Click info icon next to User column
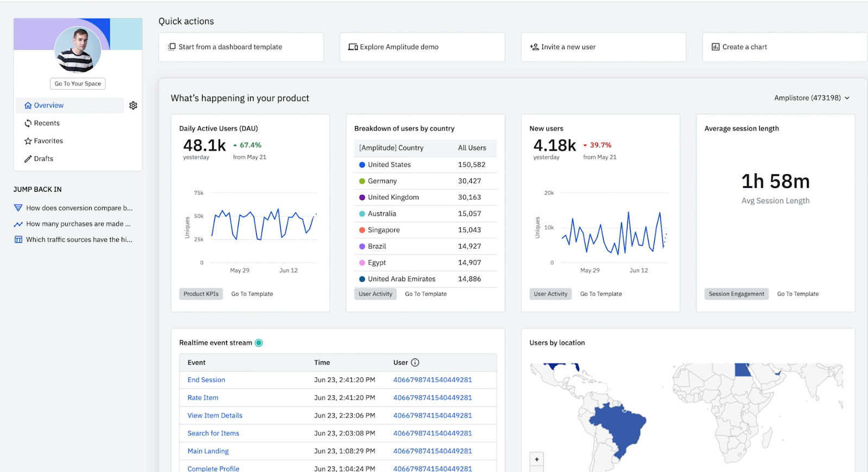This screenshot has width=868, height=472. 415,362
